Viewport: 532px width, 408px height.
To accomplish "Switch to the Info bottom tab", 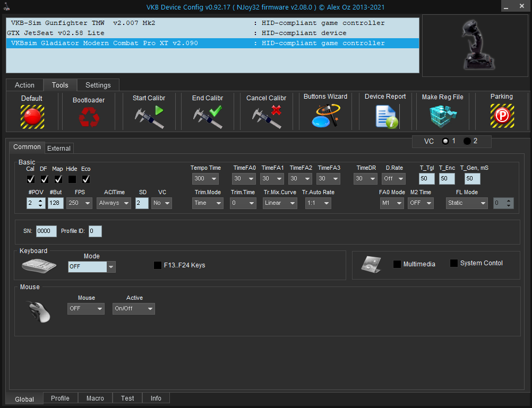I will tap(156, 398).
